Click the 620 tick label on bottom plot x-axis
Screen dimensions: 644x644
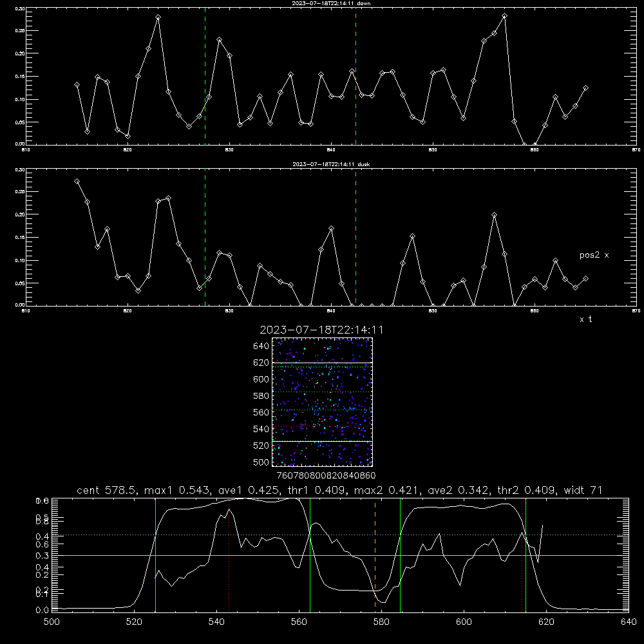pos(546,622)
